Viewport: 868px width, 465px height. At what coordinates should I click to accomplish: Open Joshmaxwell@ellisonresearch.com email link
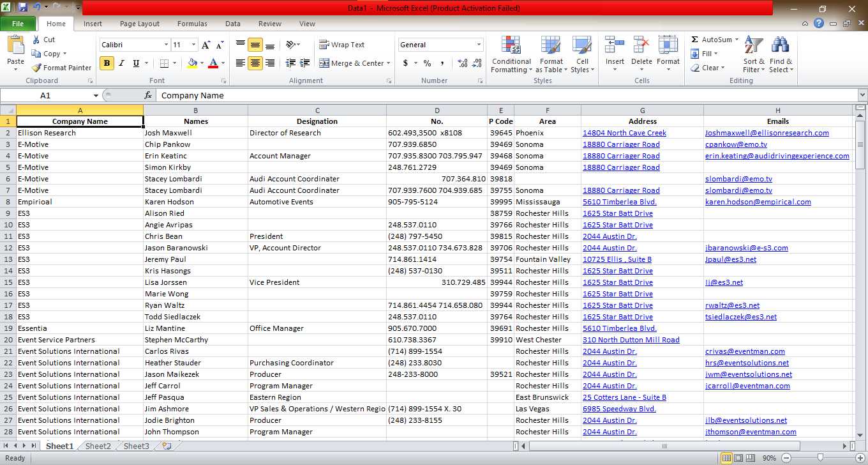[767, 133]
